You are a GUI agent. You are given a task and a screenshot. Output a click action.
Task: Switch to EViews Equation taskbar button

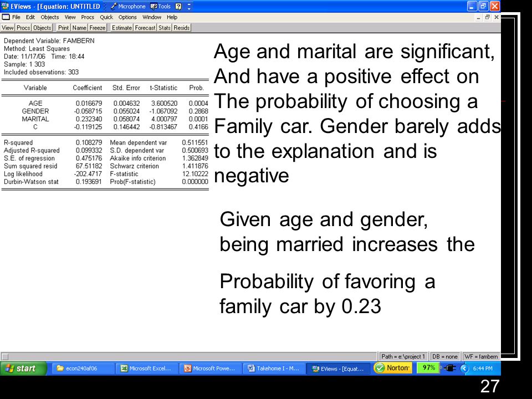[337, 369]
